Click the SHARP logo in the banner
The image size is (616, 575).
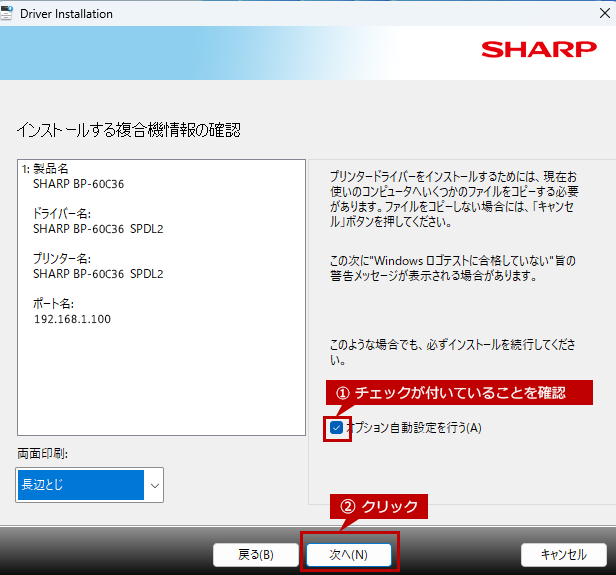(x=539, y=50)
